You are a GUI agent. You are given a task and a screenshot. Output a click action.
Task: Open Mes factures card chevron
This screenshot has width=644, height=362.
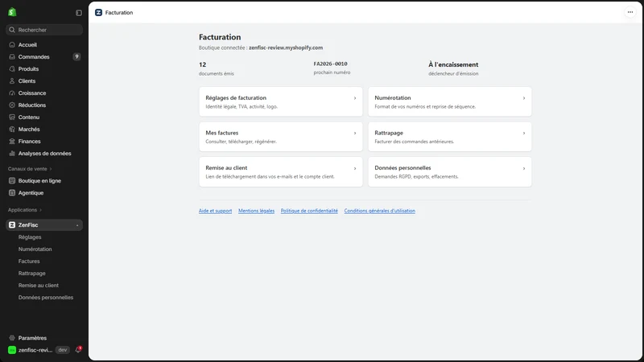coord(355,133)
